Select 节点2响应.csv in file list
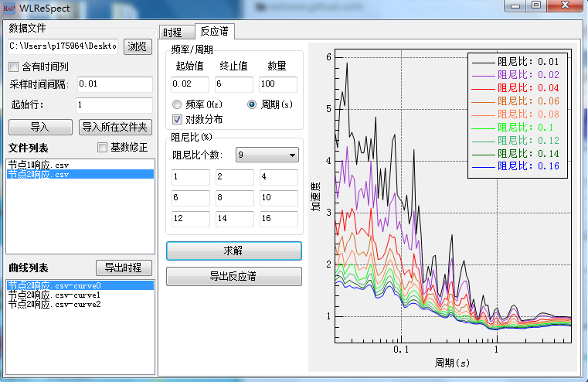588x382 pixels. pos(80,174)
